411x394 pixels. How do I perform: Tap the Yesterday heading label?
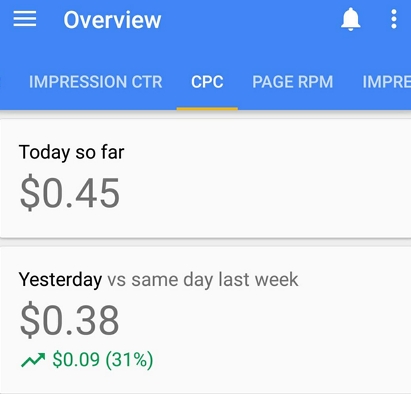(60, 280)
